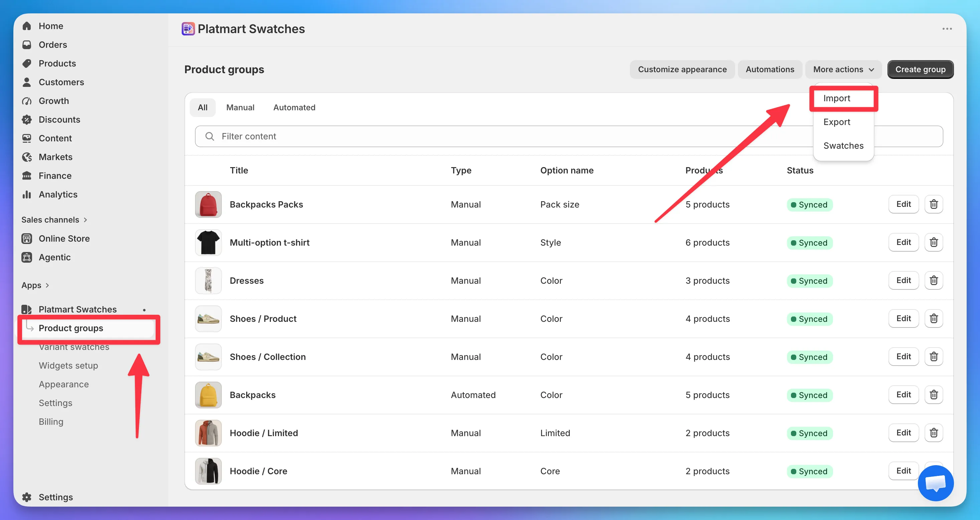Click the Agentic channel icon
The width and height of the screenshot is (980, 520).
coord(27,257)
